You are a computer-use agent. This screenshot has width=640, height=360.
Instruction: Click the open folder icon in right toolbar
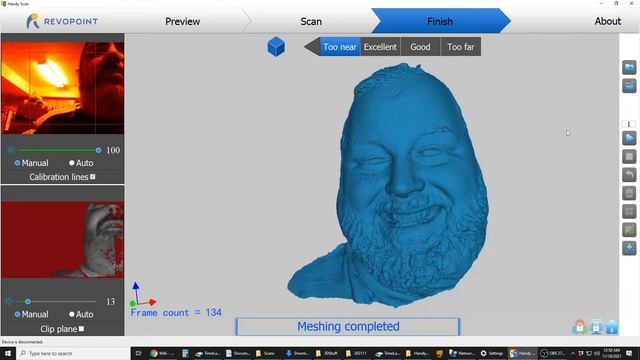[x=629, y=67]
